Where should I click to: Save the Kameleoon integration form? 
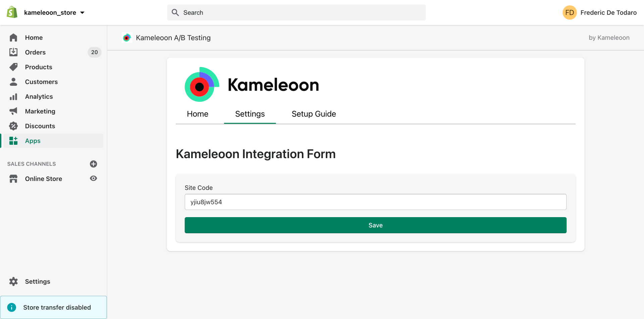pos(375,225)
